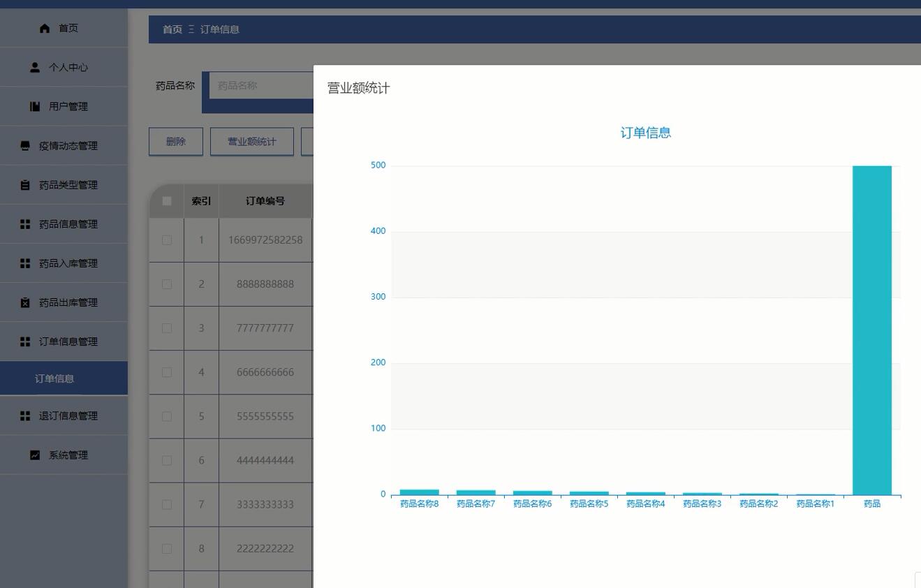This screenshot has width=921, height=588.
Task: Click the icon next to 疫情动态管理
Action: [25, 145]
